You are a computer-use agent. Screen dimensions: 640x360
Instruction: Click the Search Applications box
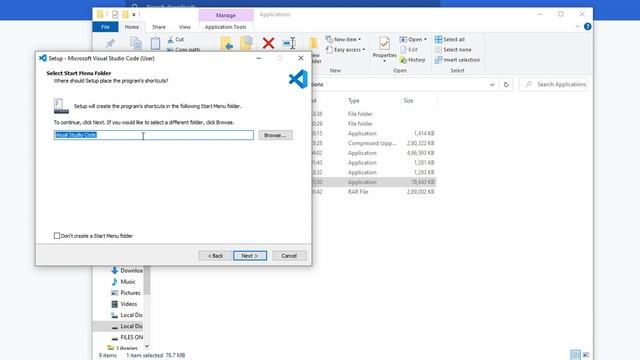[553, 84]
